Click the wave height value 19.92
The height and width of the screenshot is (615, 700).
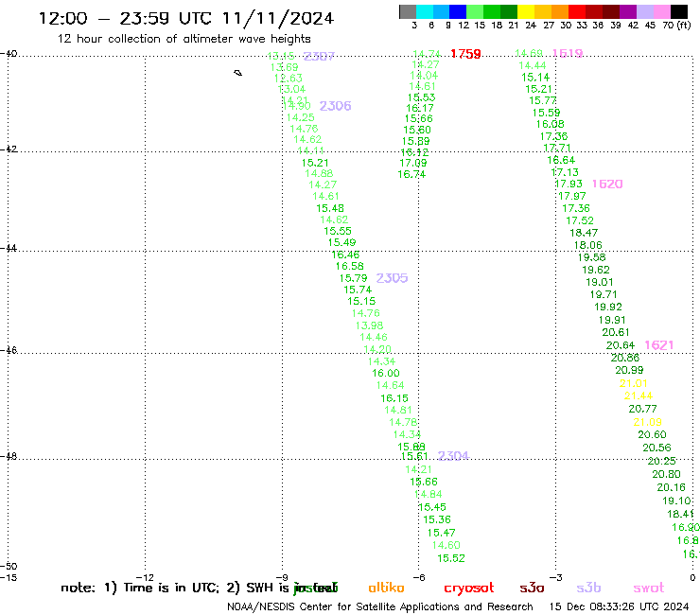[608, 307]
